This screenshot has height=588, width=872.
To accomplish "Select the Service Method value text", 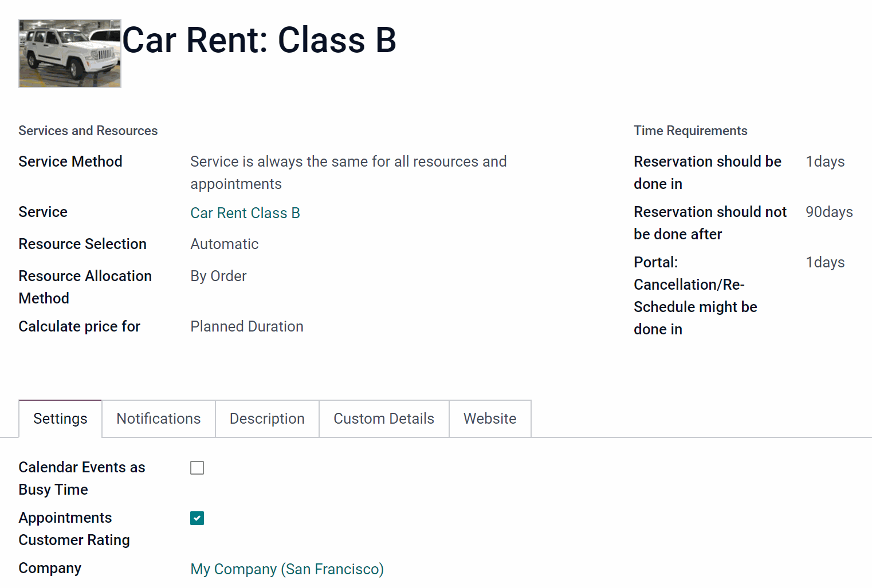I will coord(348,173).
